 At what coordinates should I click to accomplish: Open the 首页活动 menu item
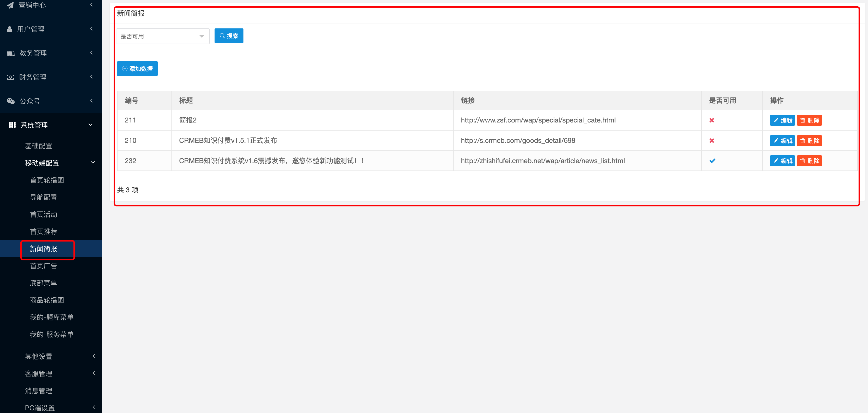(43, 214)
